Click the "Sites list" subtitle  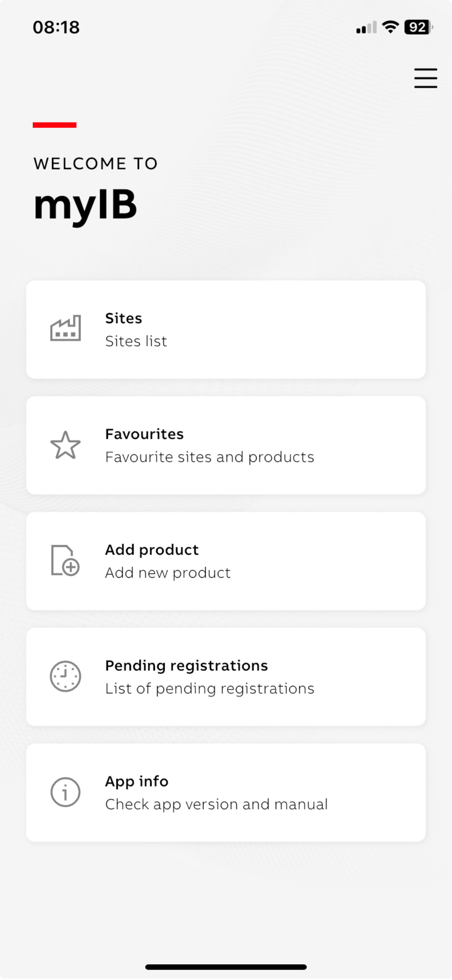pos(136,341)
